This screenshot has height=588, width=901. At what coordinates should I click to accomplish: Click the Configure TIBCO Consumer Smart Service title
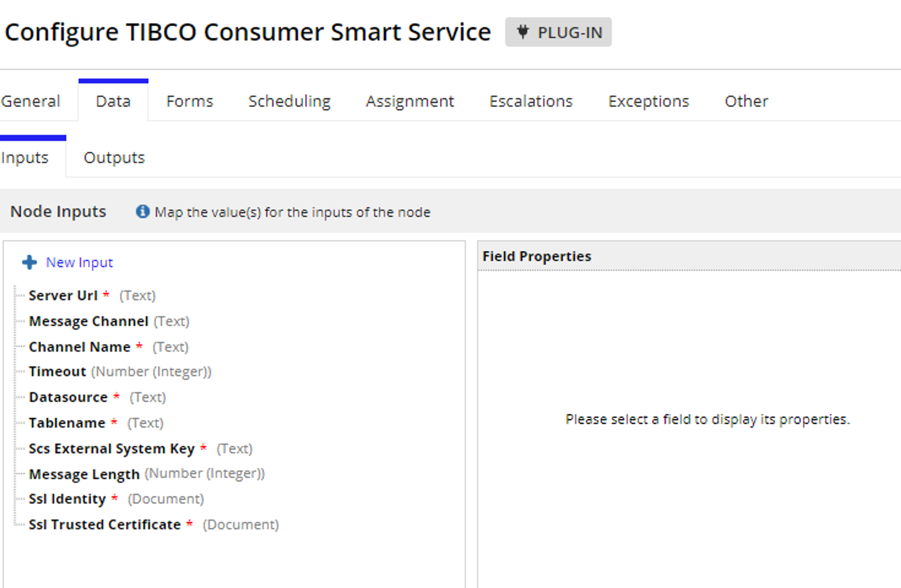click(x=248, y=33)
